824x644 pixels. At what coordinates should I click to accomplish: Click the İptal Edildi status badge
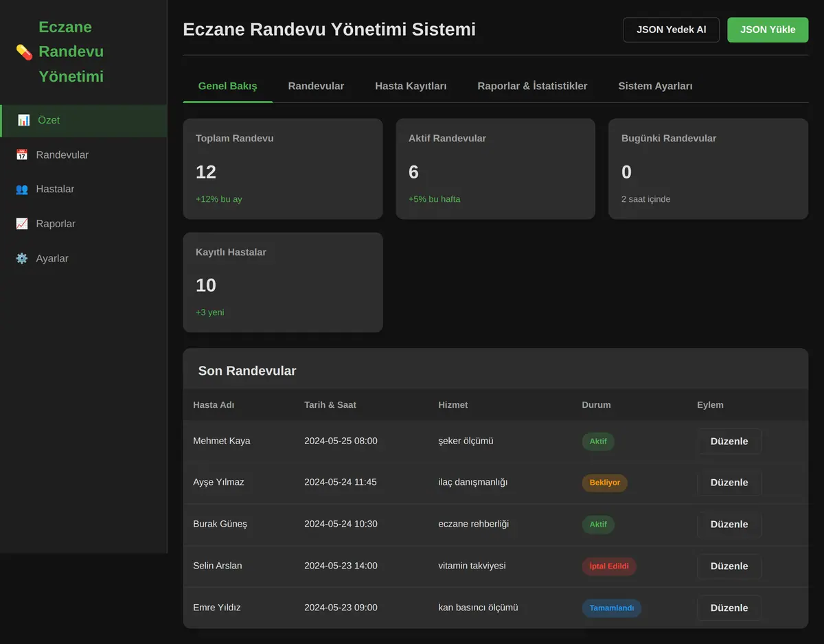(x=609, y=566)
